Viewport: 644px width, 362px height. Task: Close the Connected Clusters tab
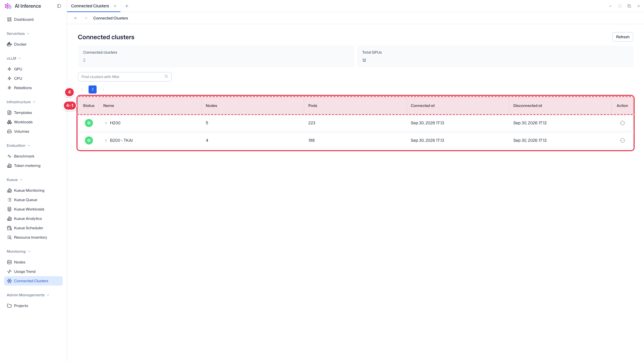point(115,6)
